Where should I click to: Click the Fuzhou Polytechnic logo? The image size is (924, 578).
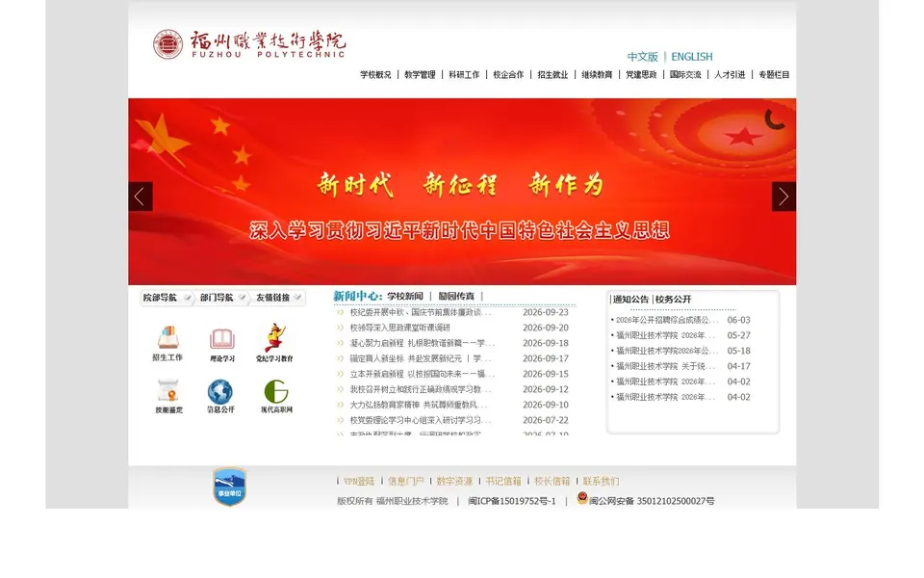coord(249,44)
